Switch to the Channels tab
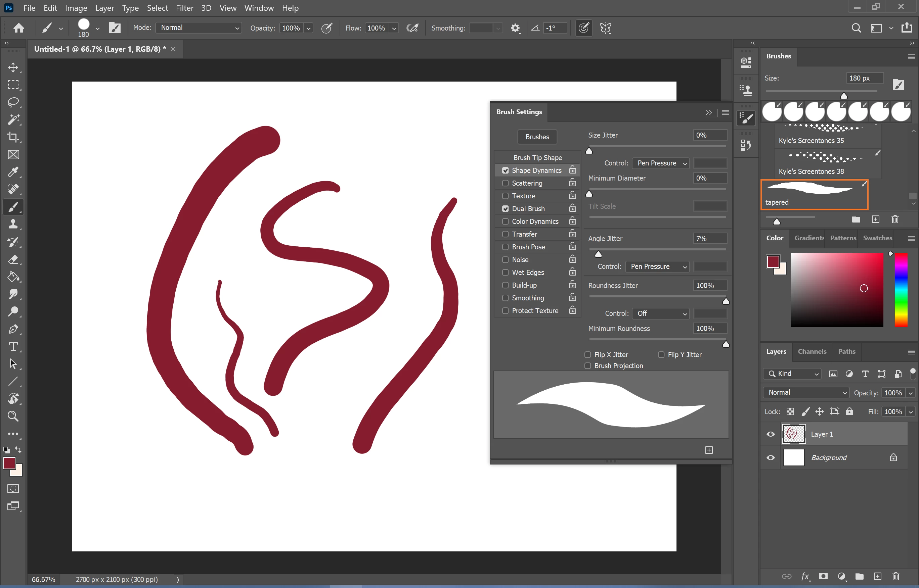 click(812, 351)
